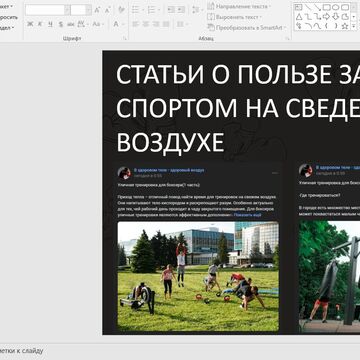360x360 pixels.
Task: Clear all text formatting
Action: 121,10
